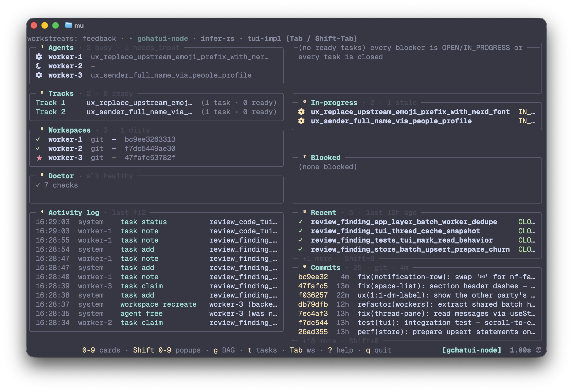Open the Blocked card header
The height and width of the screenshot is (392, 573).
[x=326, y=158]
